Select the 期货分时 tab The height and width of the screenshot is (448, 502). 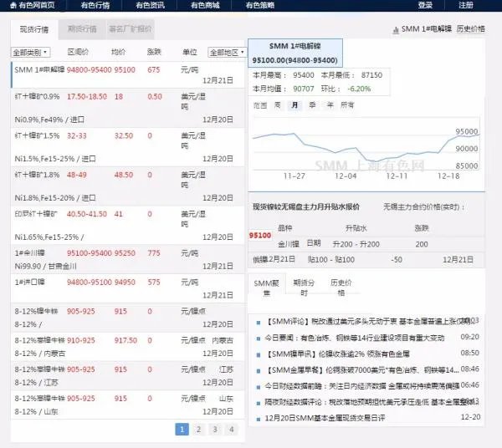click(x=304, y=288)
